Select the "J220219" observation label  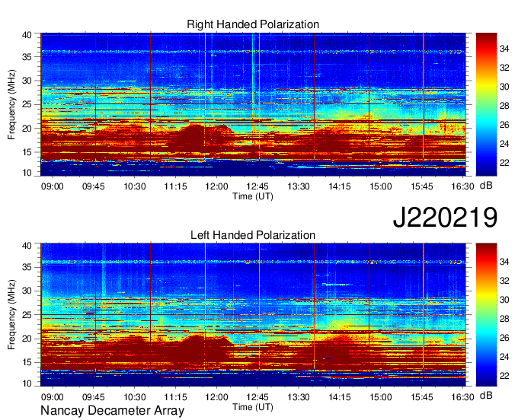(445, 217)
